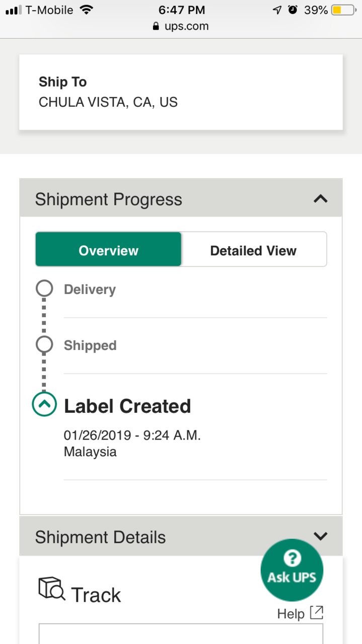Open the Help external link icon

click(x=317, y=613)
